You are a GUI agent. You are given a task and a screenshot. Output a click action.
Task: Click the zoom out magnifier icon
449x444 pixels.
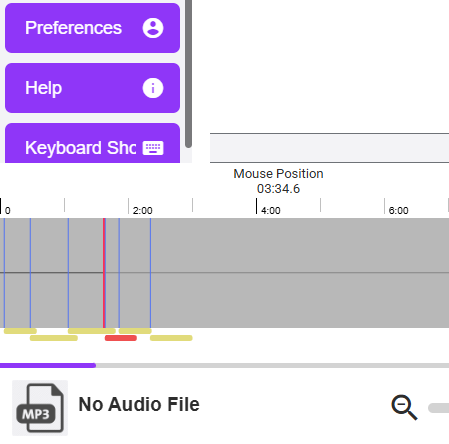[x=404, y=408]
